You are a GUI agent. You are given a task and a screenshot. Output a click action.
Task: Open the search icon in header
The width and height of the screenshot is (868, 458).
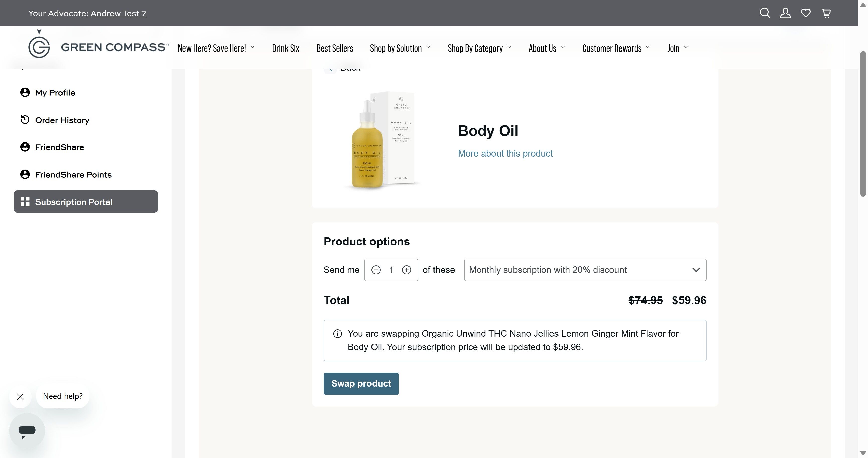point(765,13)
